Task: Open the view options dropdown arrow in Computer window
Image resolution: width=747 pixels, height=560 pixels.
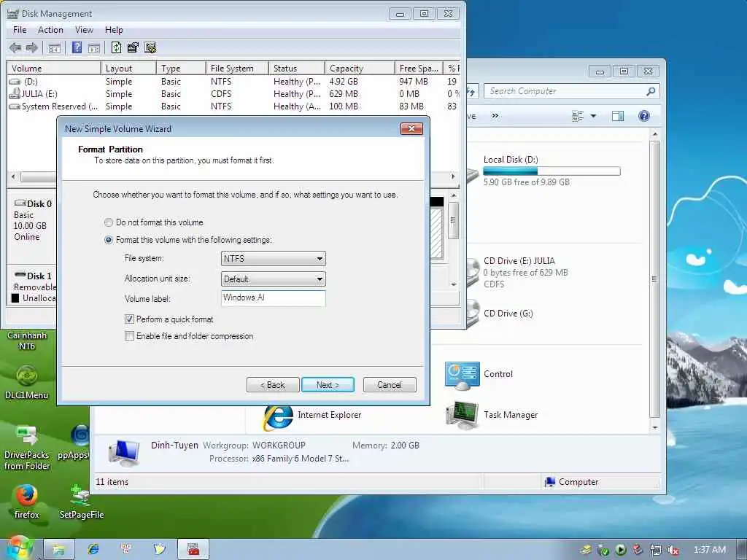Action: click(593, 116)
